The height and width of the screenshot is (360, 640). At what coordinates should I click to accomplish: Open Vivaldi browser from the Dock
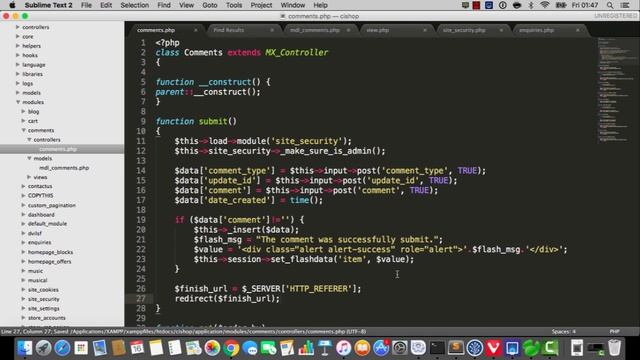click(493, 348)
